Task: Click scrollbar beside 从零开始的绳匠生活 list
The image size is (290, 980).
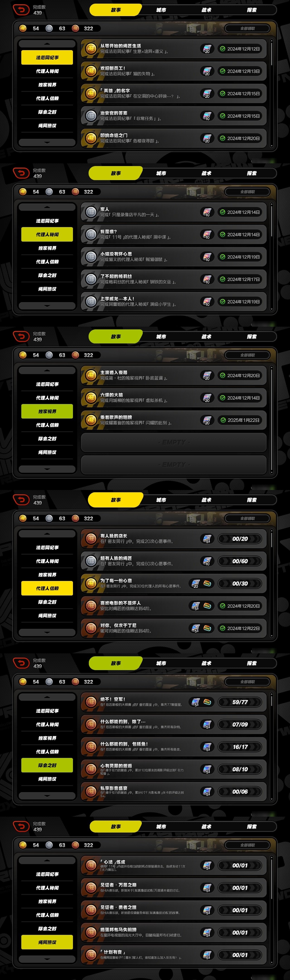Action: tap(271, 93)
